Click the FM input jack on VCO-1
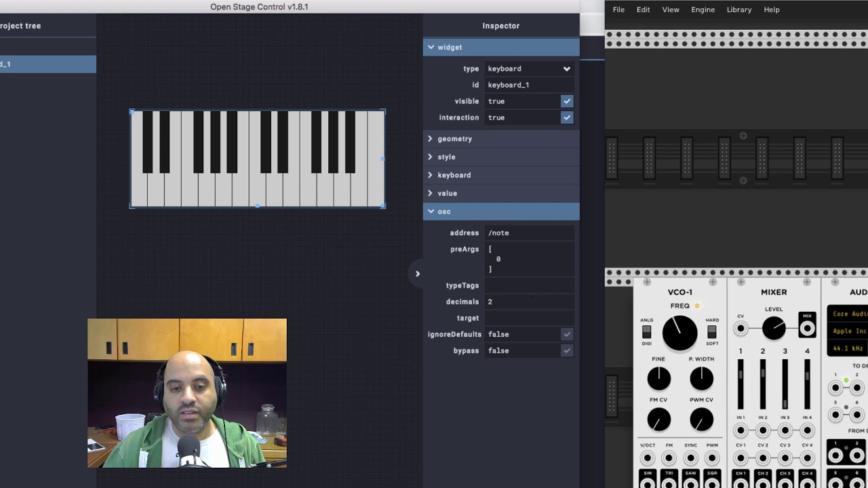The width and height of the screenshot is (868, 488). tap(669, 458)
